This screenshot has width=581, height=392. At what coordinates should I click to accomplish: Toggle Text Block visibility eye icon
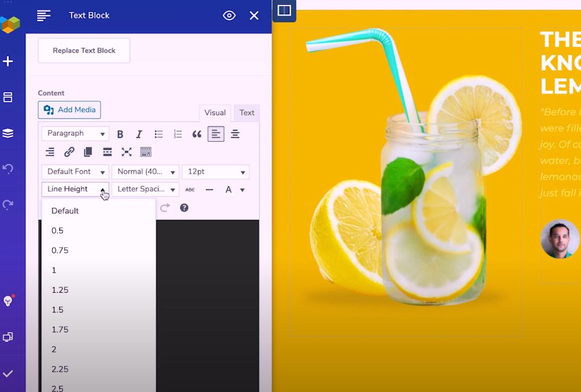pyautogui.click(x=229, y=15)
